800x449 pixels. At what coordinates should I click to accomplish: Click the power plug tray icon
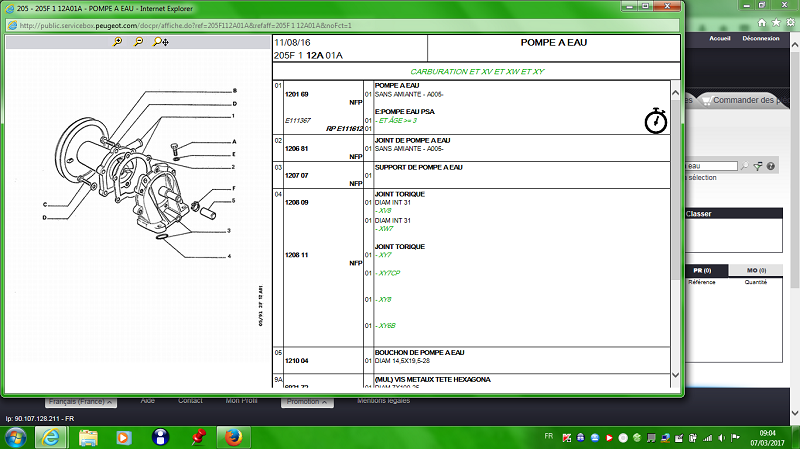point(693,438)
